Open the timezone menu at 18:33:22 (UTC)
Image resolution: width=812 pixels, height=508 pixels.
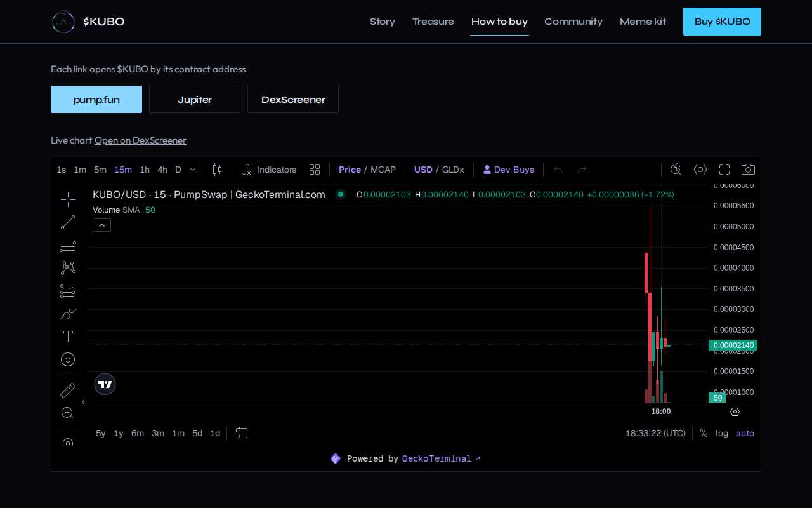pos(655,433)
